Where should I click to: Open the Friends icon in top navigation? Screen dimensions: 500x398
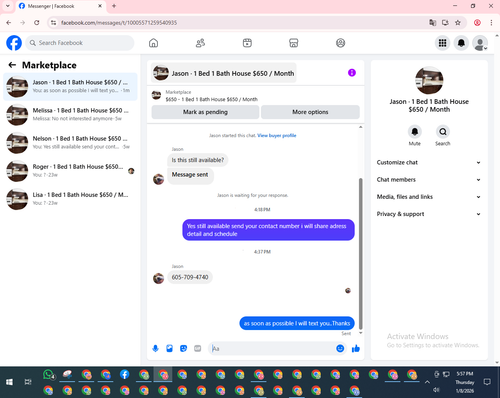pyautogui.click(x=200, y=43)
